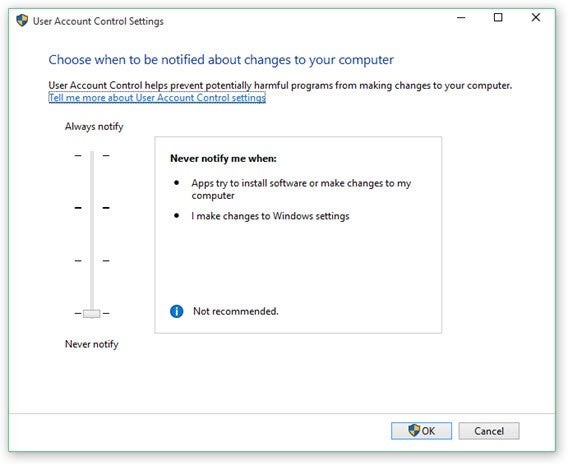Open Tell me more about User Account Control settings link
Viewport: 568px width, 465px height.
point(157,98)
